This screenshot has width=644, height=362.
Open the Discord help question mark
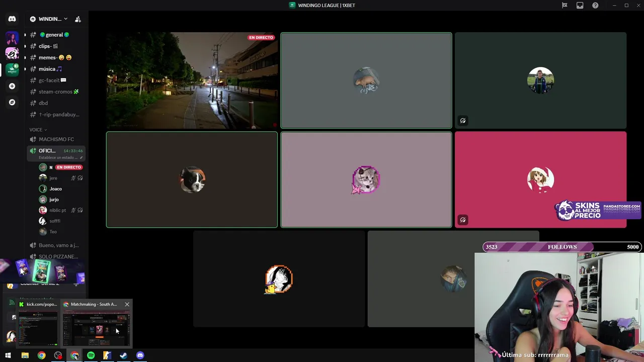pos(595,6)
